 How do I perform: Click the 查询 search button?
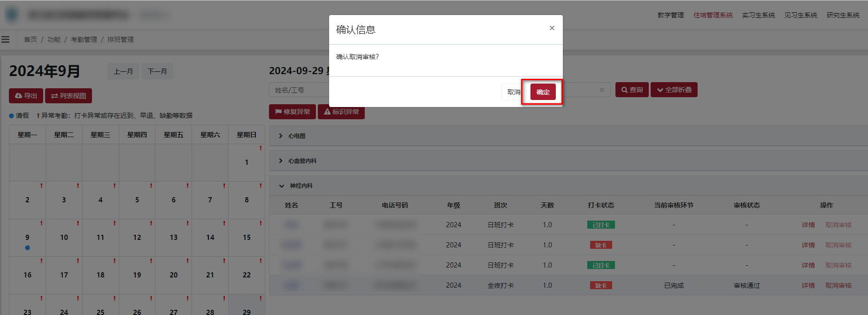click(632, 90)
